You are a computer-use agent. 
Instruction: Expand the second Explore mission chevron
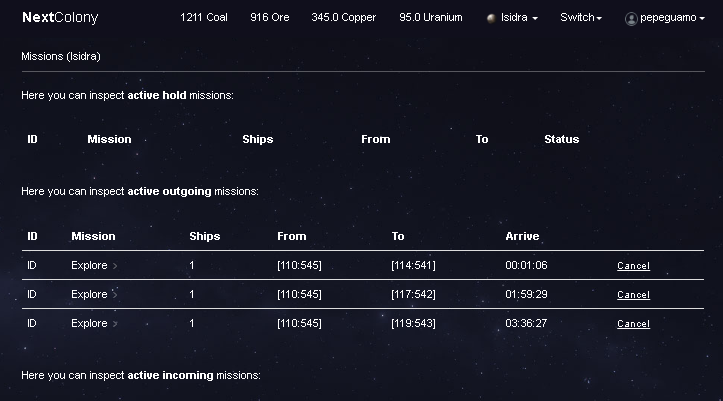(115, 295)
